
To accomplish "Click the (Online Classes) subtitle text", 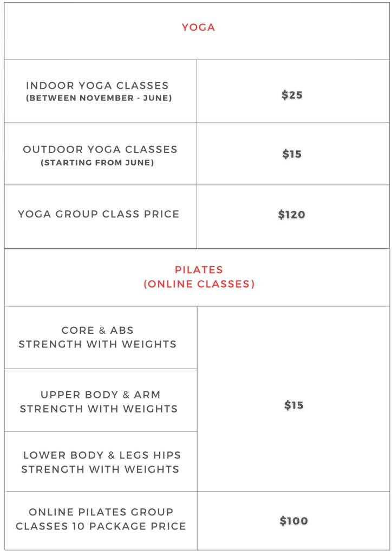I will (199, 284).
